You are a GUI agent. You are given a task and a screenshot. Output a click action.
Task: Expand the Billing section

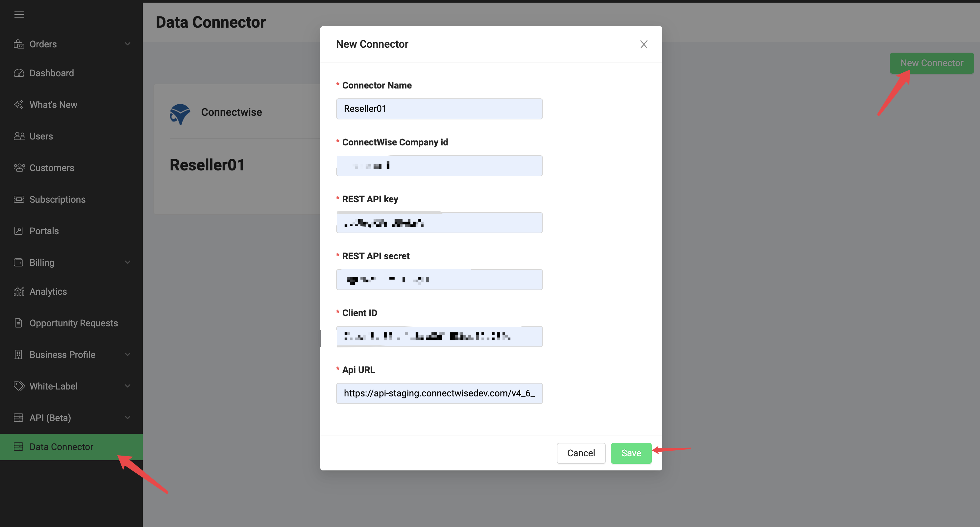128,262
